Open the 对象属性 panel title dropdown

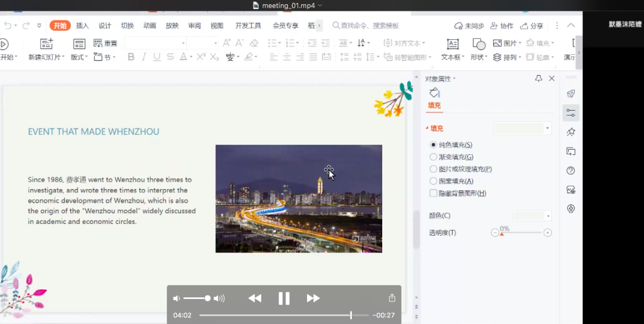point(454,79)
